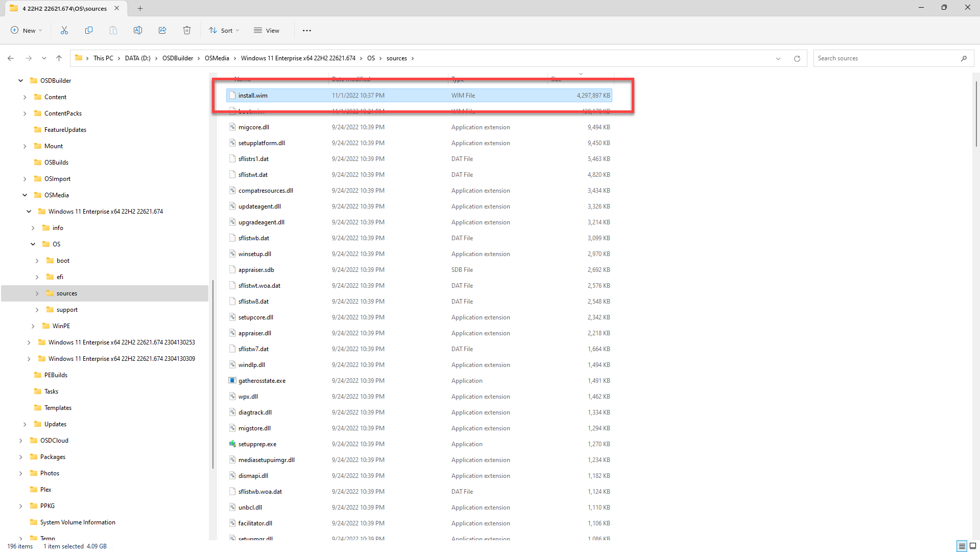Image resolution: width=980 pixels, height=552 pixels.
Task: Navigate back with the back arrow
Action: 11,58
